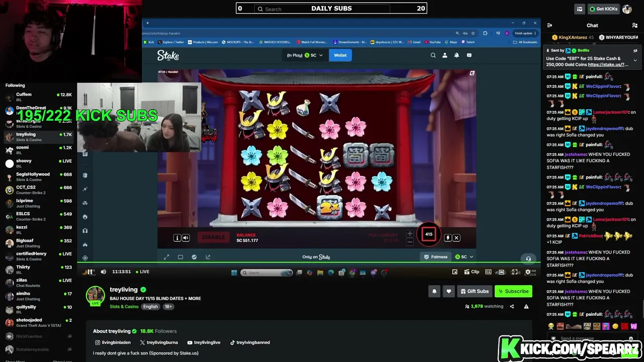The image size is (644, 362).
Task: Open the treylivingburna X link
Action: point(158,342)
